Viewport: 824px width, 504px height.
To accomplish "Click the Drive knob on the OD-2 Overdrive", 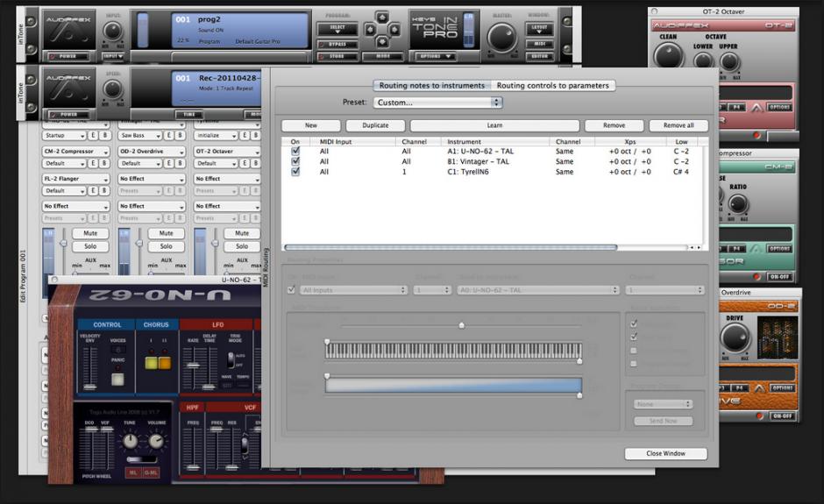I will pos(735,337).
